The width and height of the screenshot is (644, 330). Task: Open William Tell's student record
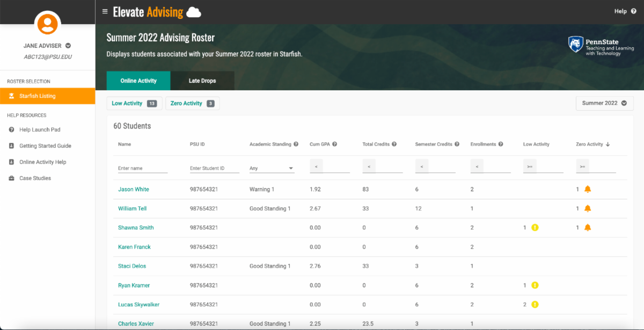tap(132, 209)
